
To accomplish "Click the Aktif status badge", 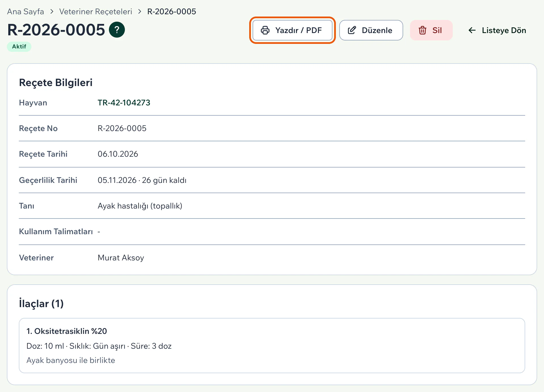I will click(19, 46).
